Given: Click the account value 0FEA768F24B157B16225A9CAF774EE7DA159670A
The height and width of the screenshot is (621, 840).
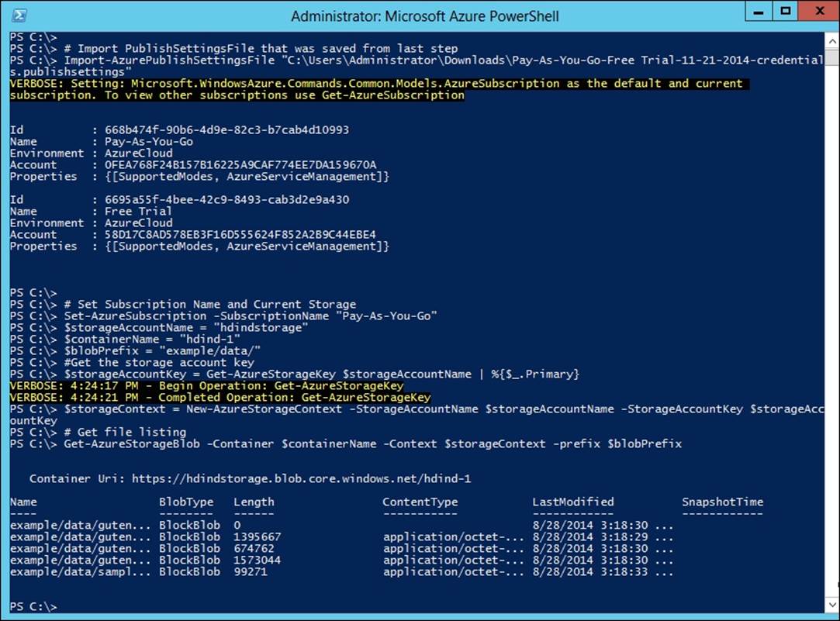Looking at the screenshot, I should [240, 165].
